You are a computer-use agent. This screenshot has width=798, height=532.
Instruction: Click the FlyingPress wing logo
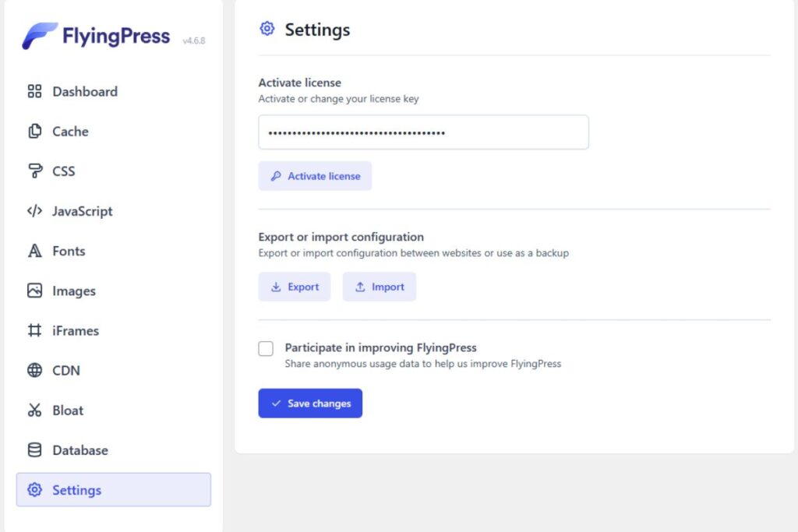pos(40,36)
